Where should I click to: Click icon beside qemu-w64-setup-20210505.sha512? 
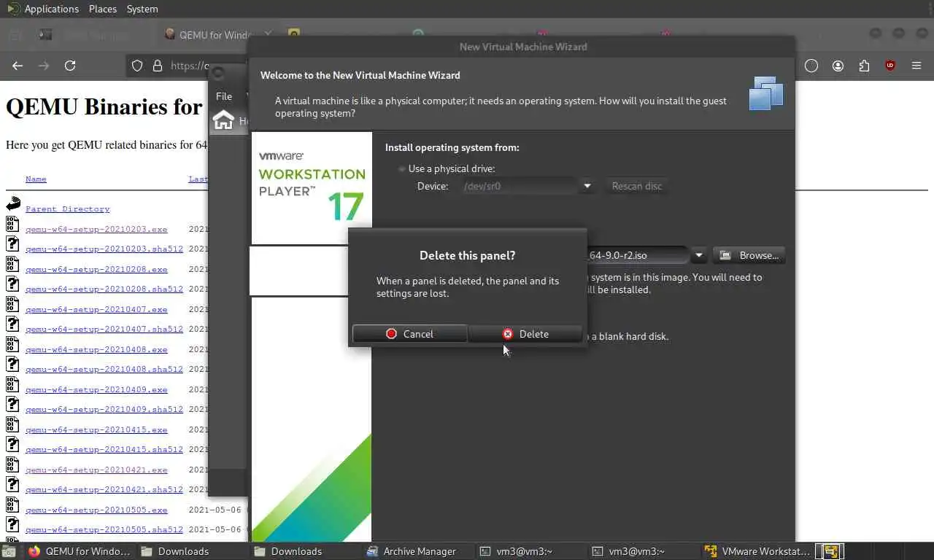(x=12, y=524)
